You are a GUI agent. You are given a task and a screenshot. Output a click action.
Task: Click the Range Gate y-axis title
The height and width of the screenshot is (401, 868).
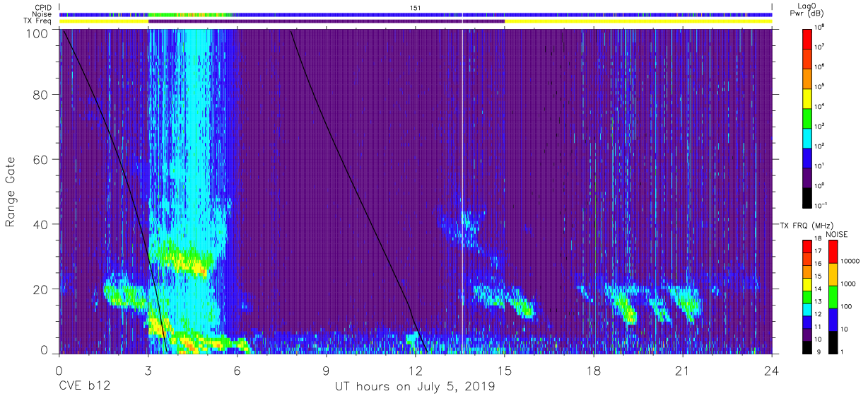pos(11,192)
